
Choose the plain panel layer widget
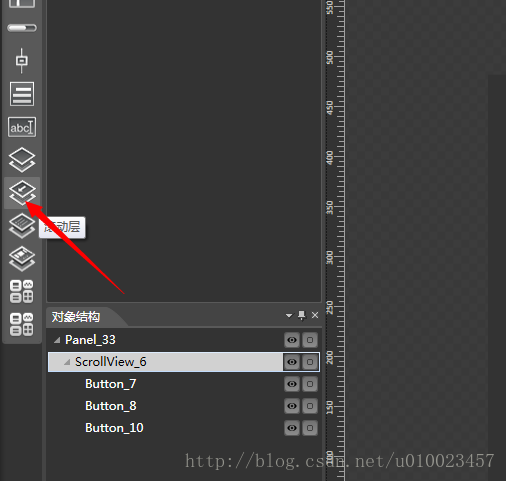(22, 160)
